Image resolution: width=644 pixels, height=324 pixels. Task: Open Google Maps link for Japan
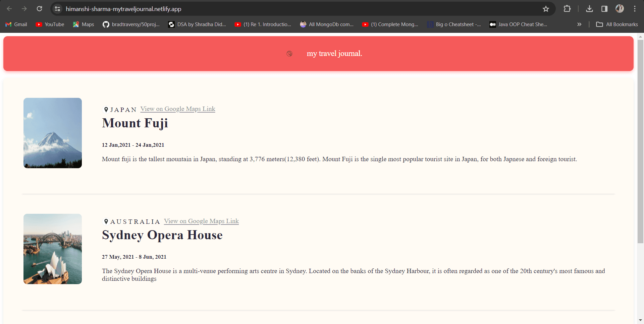[178, 109]
